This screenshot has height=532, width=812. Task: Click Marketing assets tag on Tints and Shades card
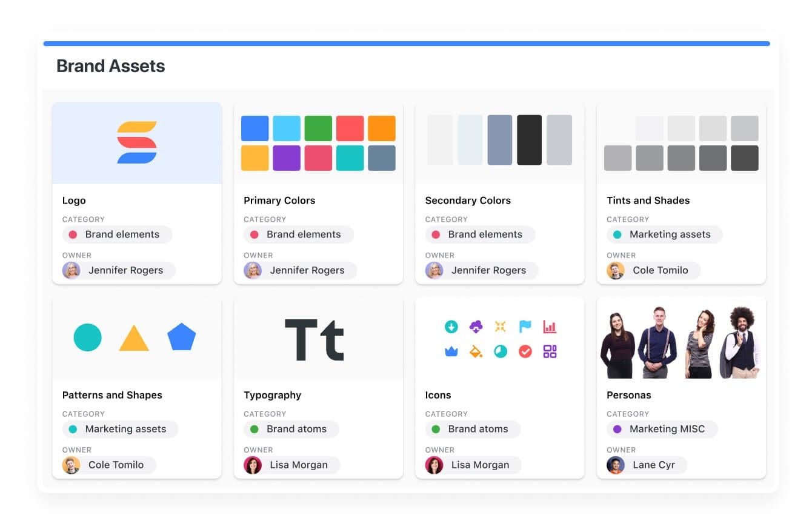pyautogui.click(x=665, y=234)
